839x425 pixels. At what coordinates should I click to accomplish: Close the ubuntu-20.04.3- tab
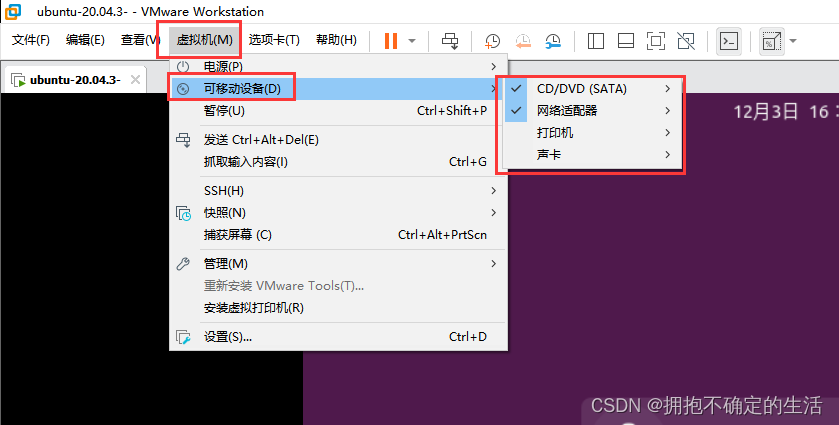point(135,80)
